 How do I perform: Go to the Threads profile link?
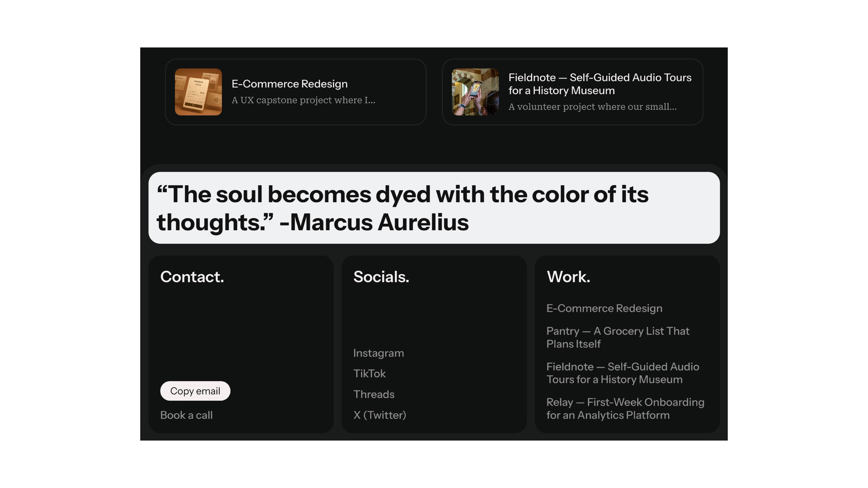coord(374,394)
